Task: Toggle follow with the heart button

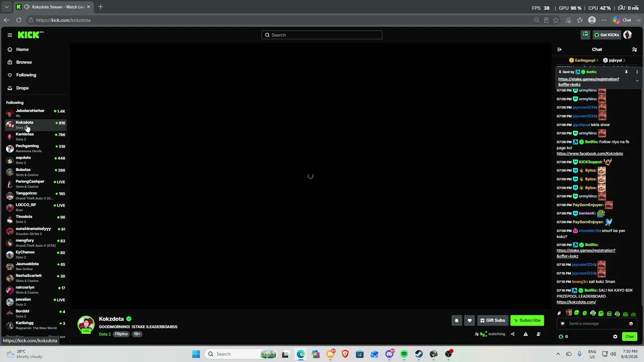Action: click(x=469, y=320)
